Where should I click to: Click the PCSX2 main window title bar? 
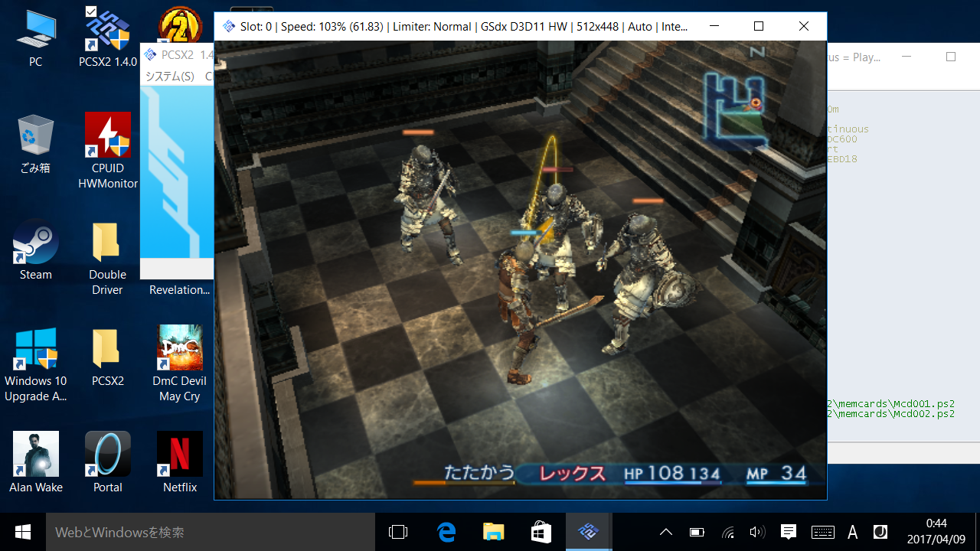point(178,55)
